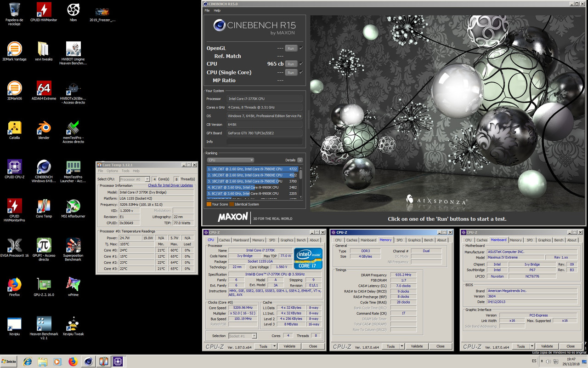The height and width of the screenshot is (368, 588).
Task: Open the GPUPI desktop shortcut
Action: 44,250
